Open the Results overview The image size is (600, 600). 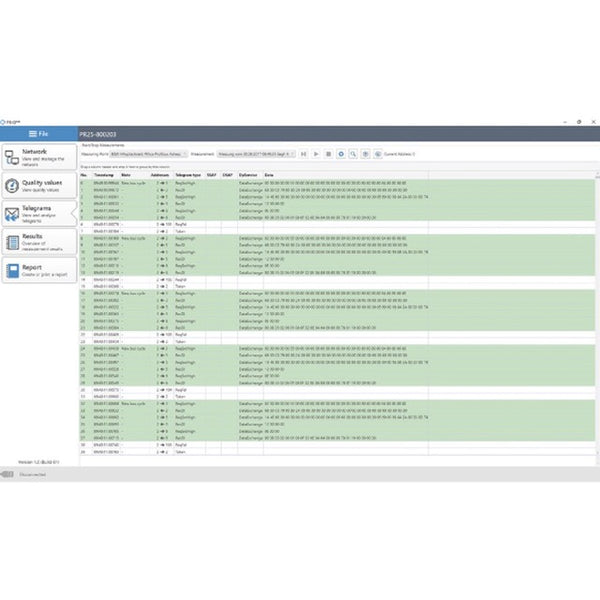[x=39, y=242]
